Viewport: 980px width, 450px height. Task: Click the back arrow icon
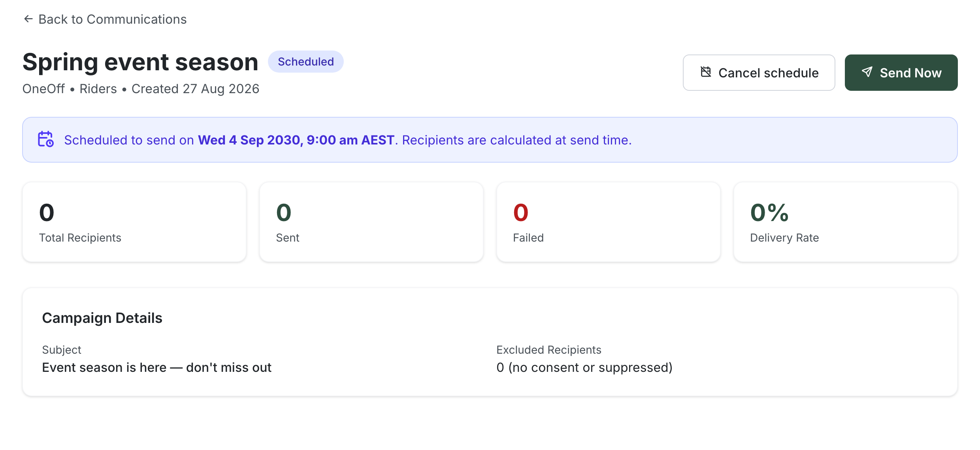(x=28, y=19)
